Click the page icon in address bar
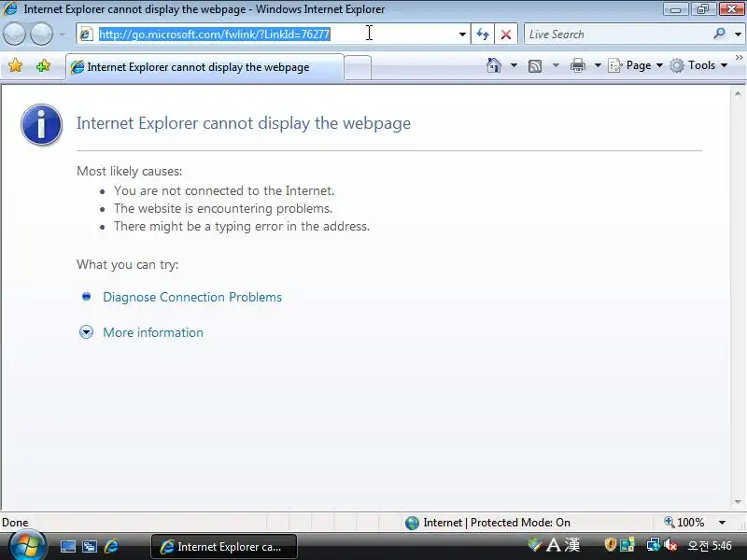The height and width of the screenshot is (560, 747). click(86, 35)
